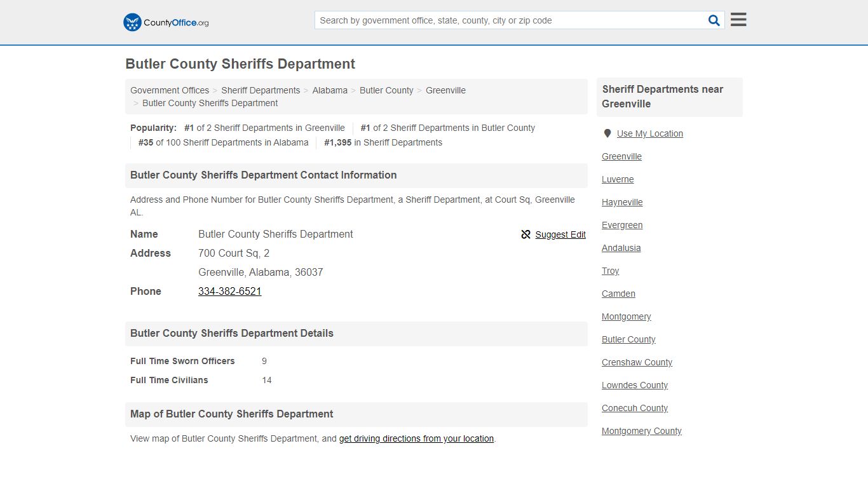Click Full Time Sworn Officers label
The height and width of the screenshot is (488, 868).
click(x=182, y=361)
